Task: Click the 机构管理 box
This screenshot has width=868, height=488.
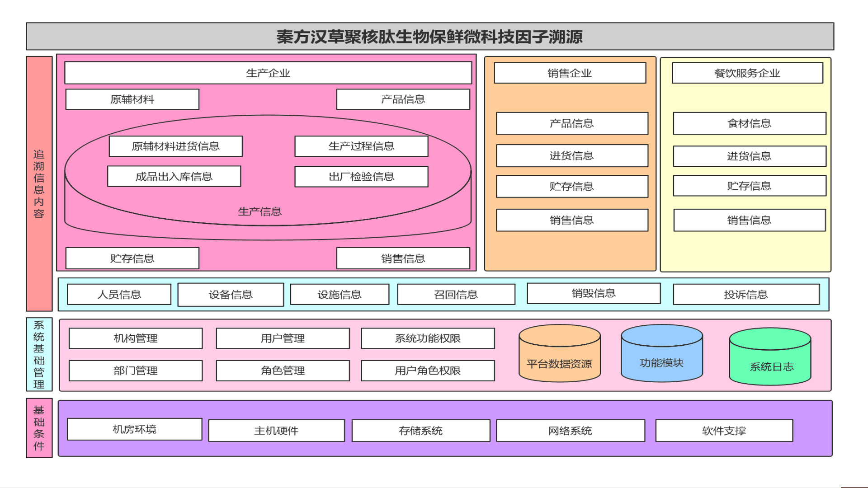Action: (x=136, y=338)
